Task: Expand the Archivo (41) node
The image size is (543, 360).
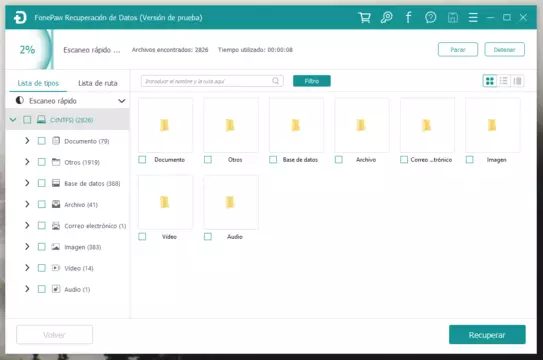Action: (27, 204)
